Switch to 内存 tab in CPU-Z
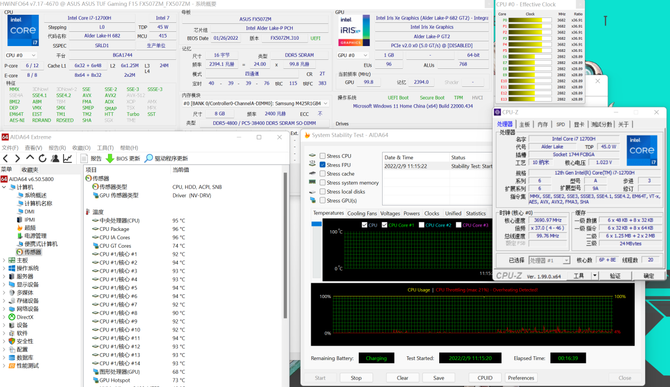Image resolution: width=670 pixels, height=387 pixels. tap(542, 124)
